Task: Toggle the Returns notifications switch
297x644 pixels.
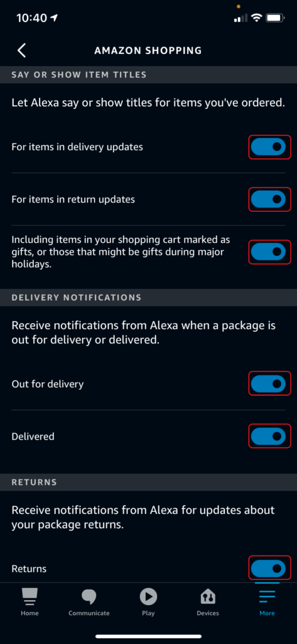Action: click(x=268, y=568)
